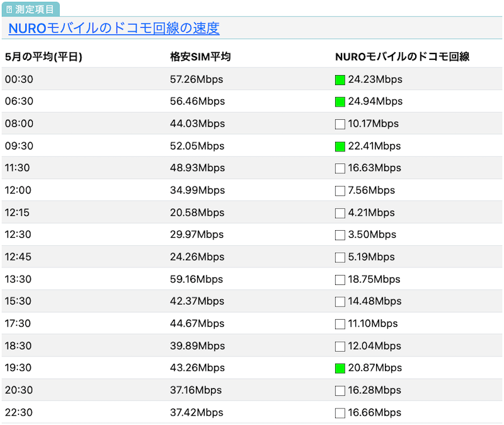The height and width of the screenshot is (425, 504).
Task: Click the 48.93Mbps average value
Action: point(197,168)
